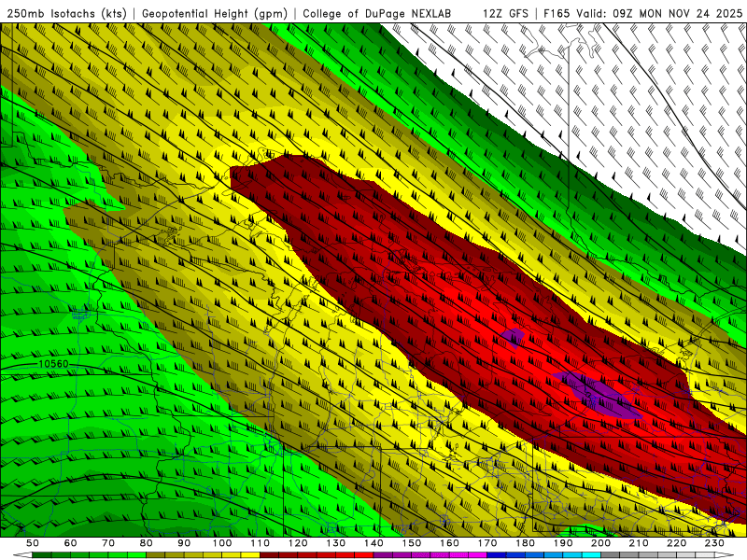Click the '130' value on the color scale

tap(336, 543)
